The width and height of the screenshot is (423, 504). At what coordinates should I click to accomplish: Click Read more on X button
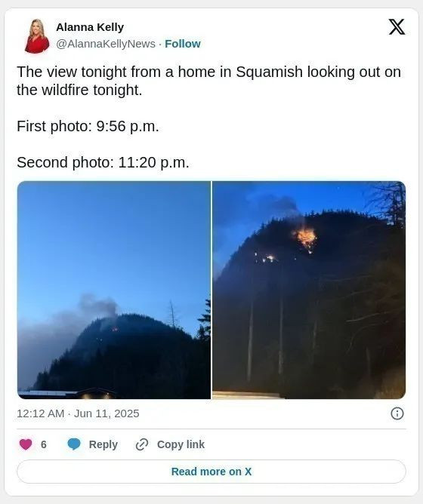[x=211, y=472]
